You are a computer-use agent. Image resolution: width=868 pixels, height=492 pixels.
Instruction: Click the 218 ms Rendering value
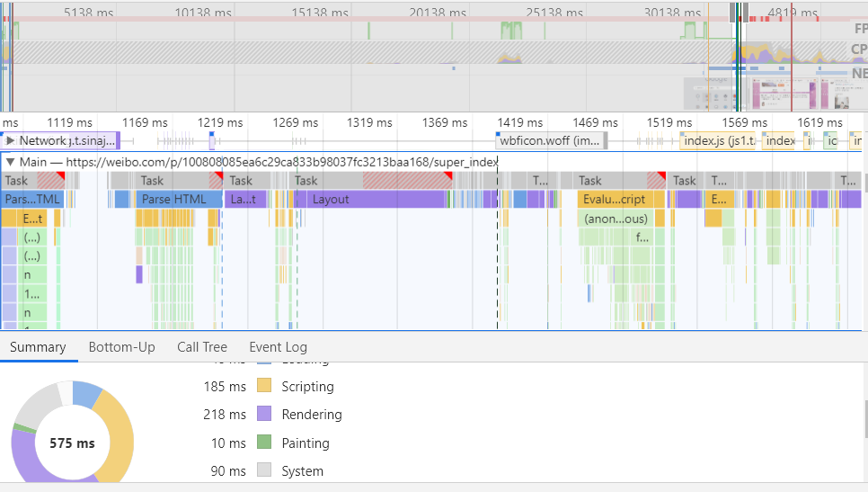pyautogui.click(x=225, y=415)
